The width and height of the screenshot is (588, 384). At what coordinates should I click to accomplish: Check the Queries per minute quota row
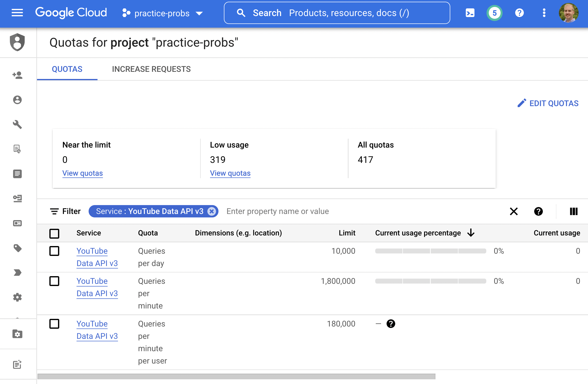[54, 281]
